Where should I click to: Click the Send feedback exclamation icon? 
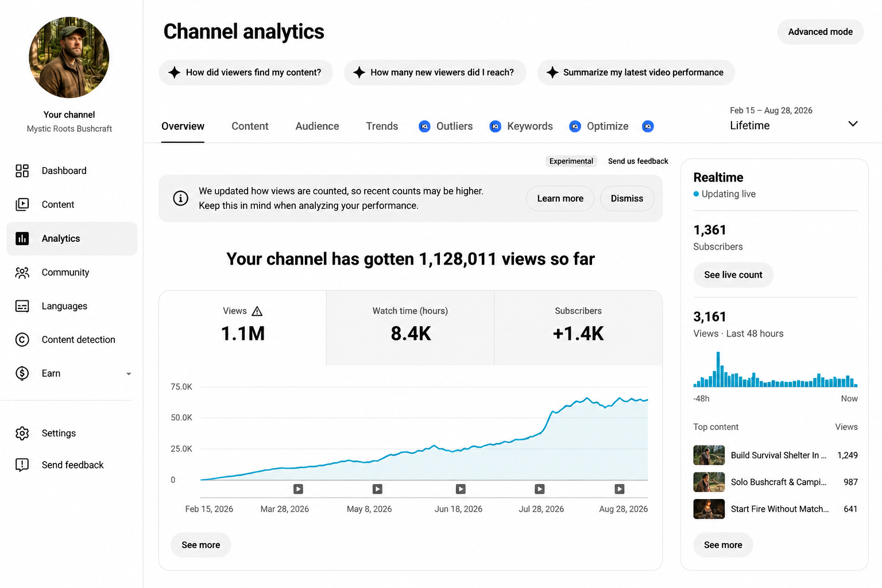22,465
